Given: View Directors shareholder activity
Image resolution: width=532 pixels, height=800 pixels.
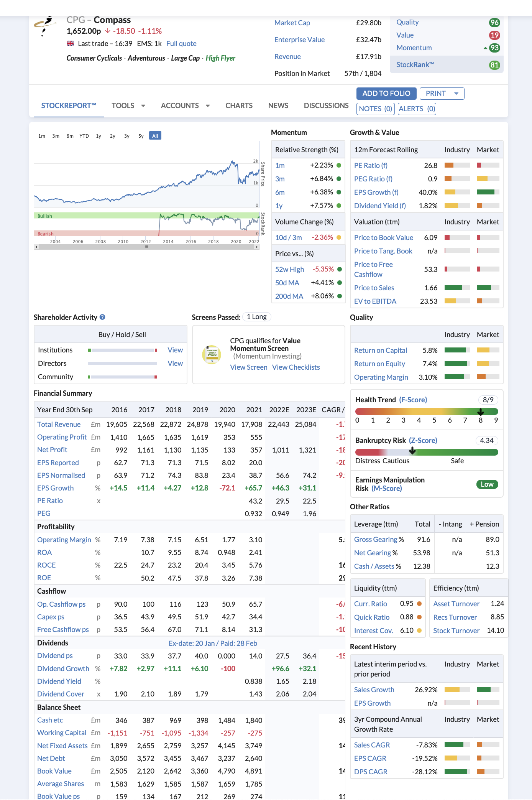Looking at the screenshot, I should 175,364.
